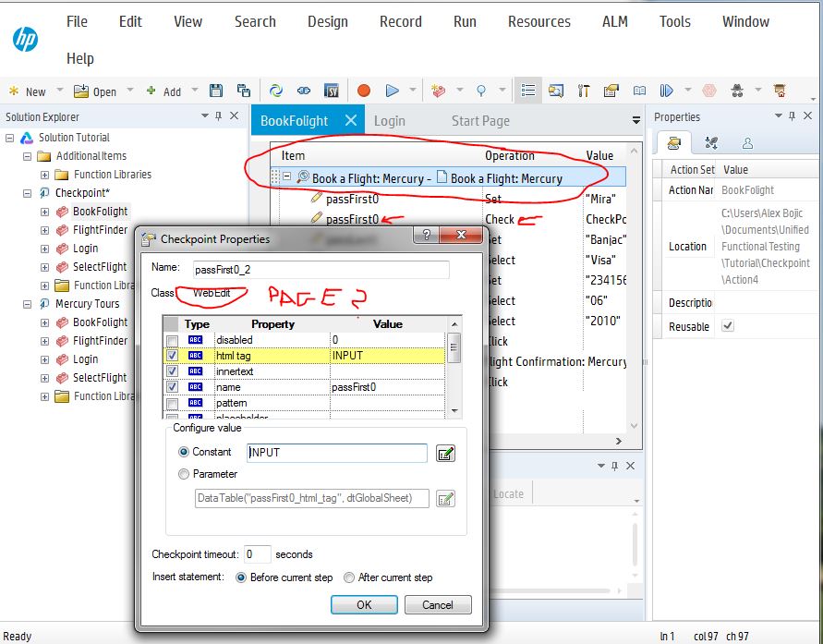Click the blue pin checkpoint icon in toolbar
823x644 pixels.
pyautogui.click(x=481, y=91)
